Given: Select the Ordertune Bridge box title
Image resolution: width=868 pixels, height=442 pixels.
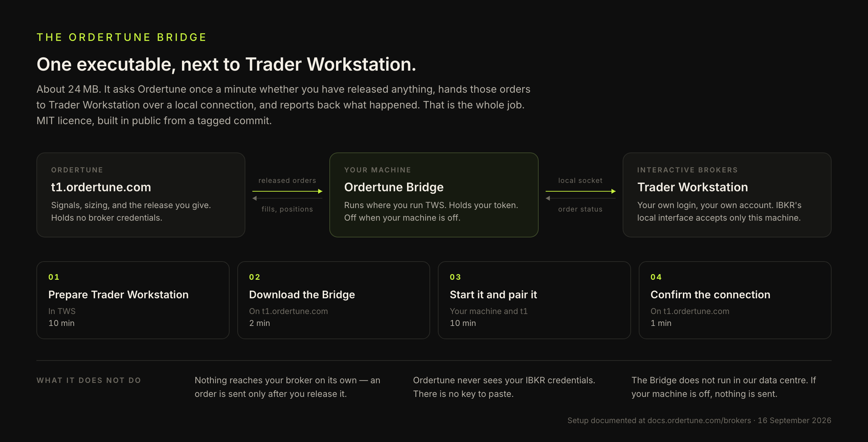Looking at the screenshot, I should click(394, 187).
